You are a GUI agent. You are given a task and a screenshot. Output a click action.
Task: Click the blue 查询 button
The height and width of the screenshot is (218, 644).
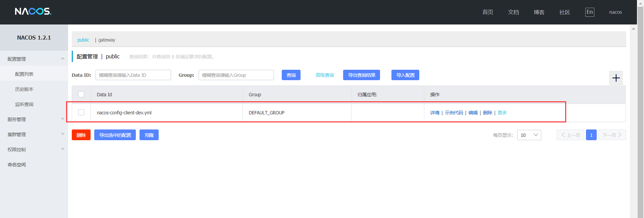click(291, 75)
